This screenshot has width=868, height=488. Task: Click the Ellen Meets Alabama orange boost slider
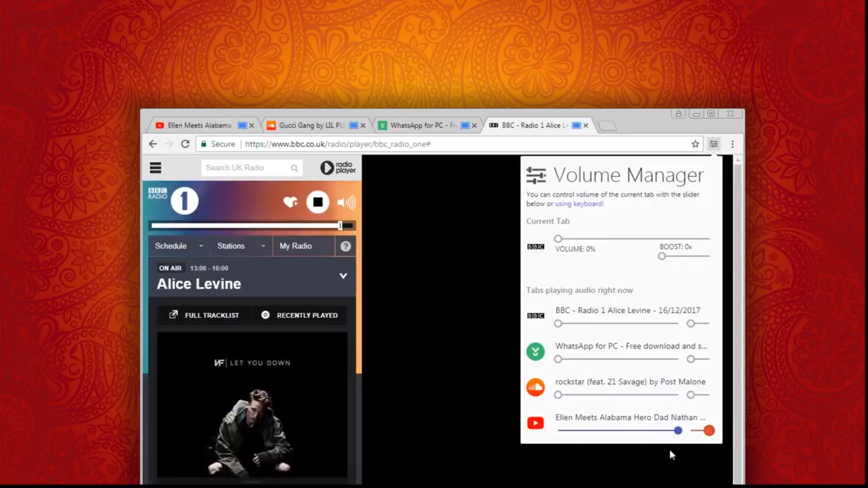click(703, 431)
